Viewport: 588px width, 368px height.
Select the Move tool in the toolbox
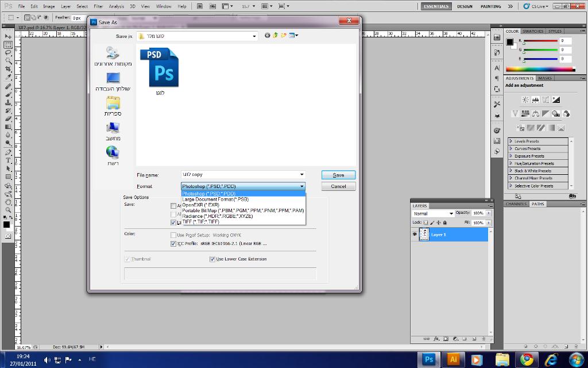(8, 36)
